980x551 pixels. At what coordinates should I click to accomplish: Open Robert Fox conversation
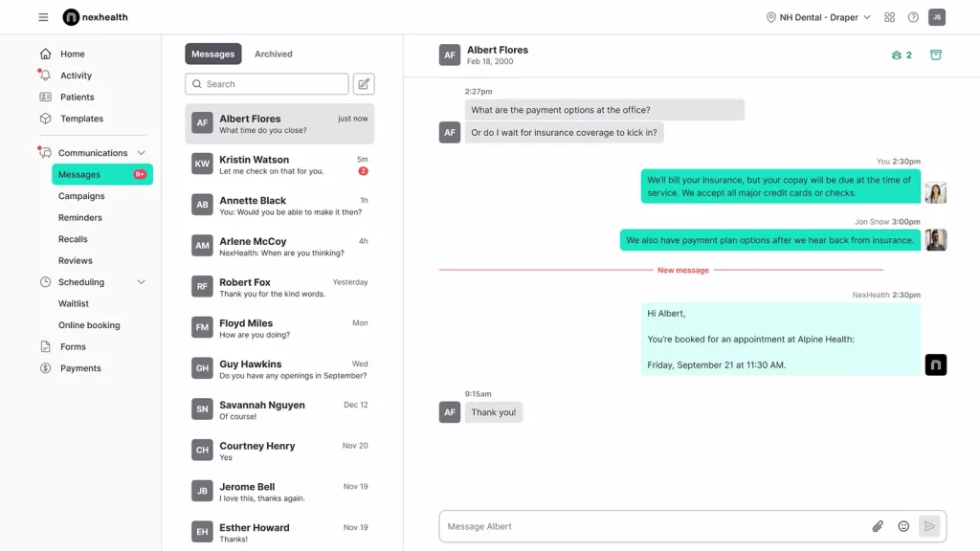click(279, 287)
